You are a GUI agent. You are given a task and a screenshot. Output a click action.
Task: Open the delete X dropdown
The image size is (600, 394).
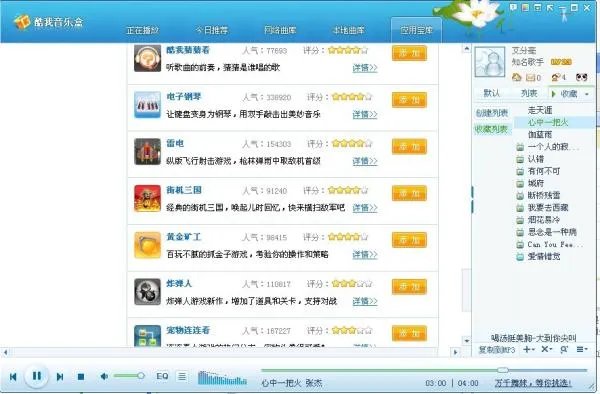click(546, 349)
